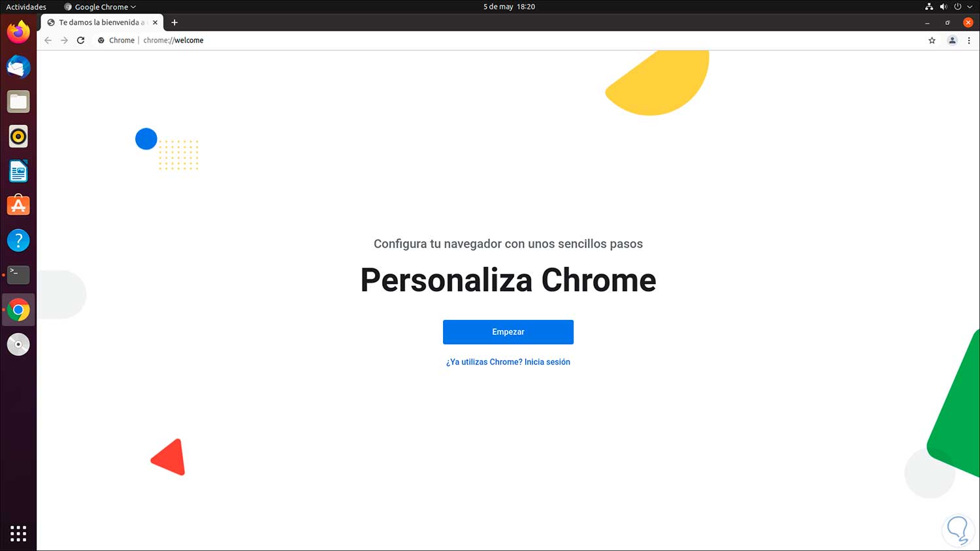Screen dimensions: 980x551
Task: Click '¿Ya utilizas Chrome? Inicia sesión' link
Action: (x=508, y=362)
